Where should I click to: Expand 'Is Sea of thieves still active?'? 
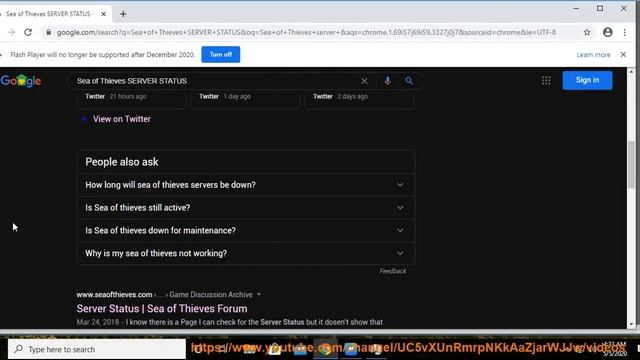tap(246, 208)
